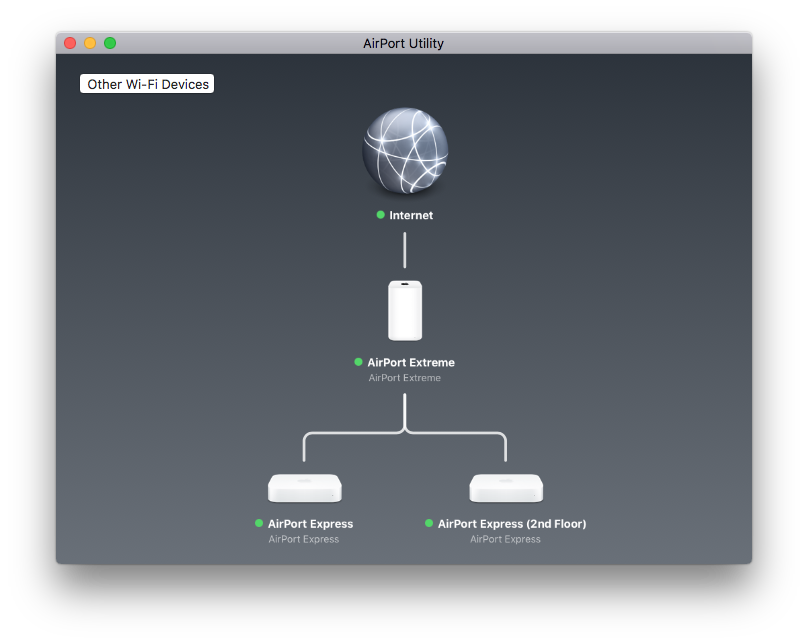This screenshot has height=644, width=808.
Task: Minimize the AirPort Utility window with yellow button
Action: tap(90, 43)
